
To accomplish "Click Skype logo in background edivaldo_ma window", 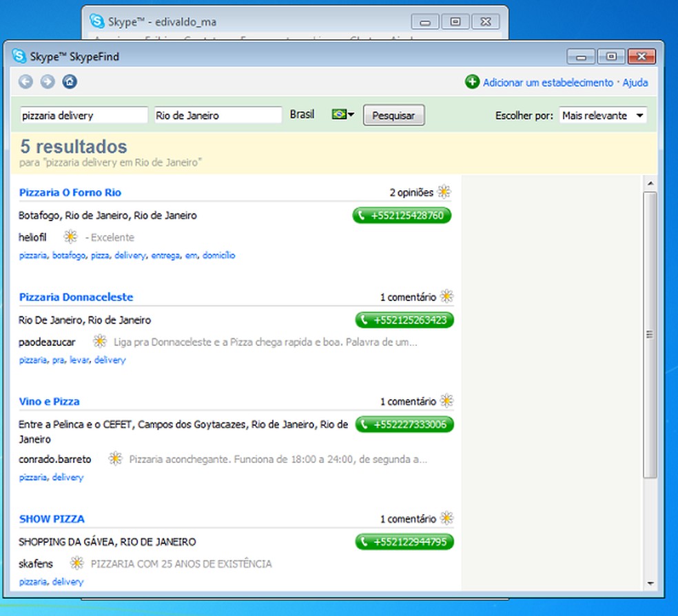I will 97,21.
